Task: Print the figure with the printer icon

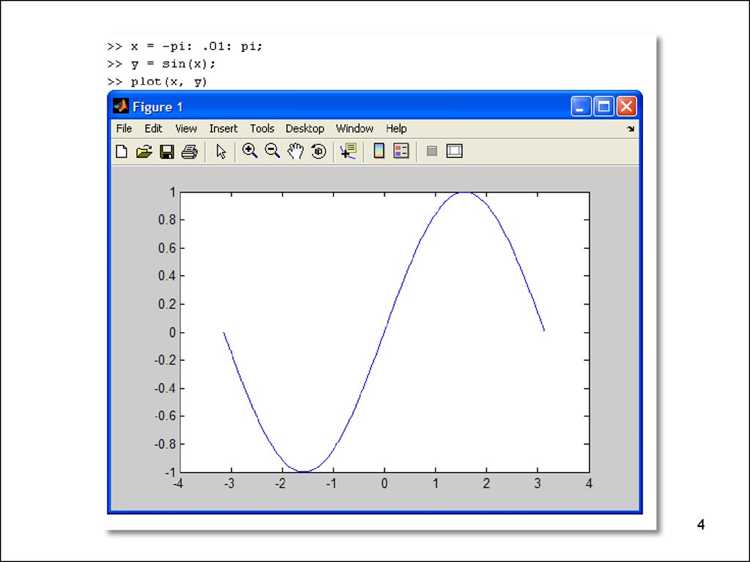Action: coord(189,152)
